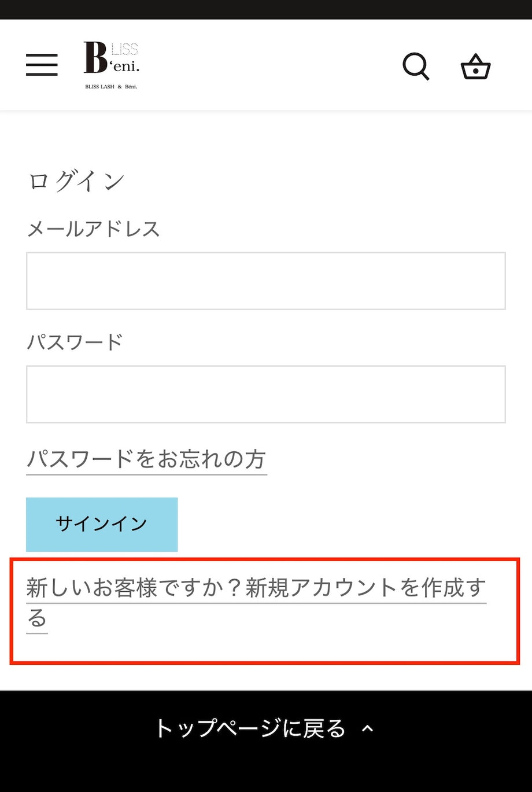Select the magnifying glass to search products
The height and width of the screenshot is (792, 532).
(416, 66)
